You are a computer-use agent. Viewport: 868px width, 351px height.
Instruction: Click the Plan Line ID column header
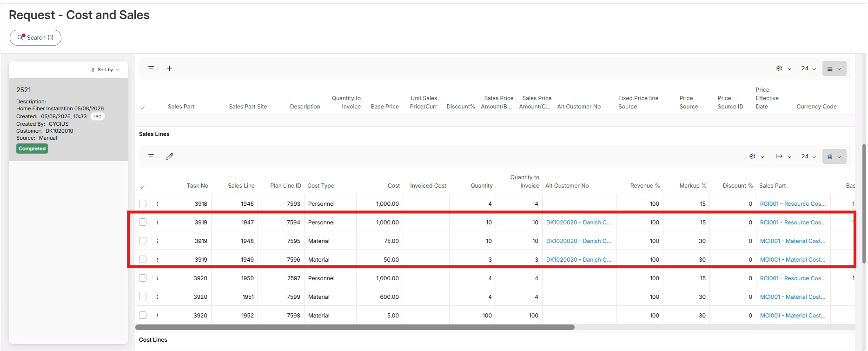tap(285, 186)
